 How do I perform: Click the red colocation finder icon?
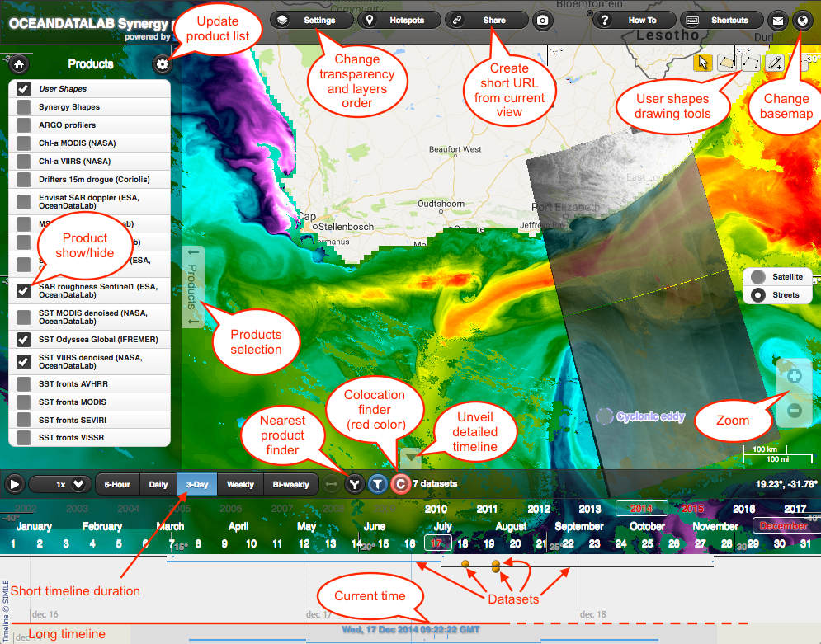click(400, 484)
